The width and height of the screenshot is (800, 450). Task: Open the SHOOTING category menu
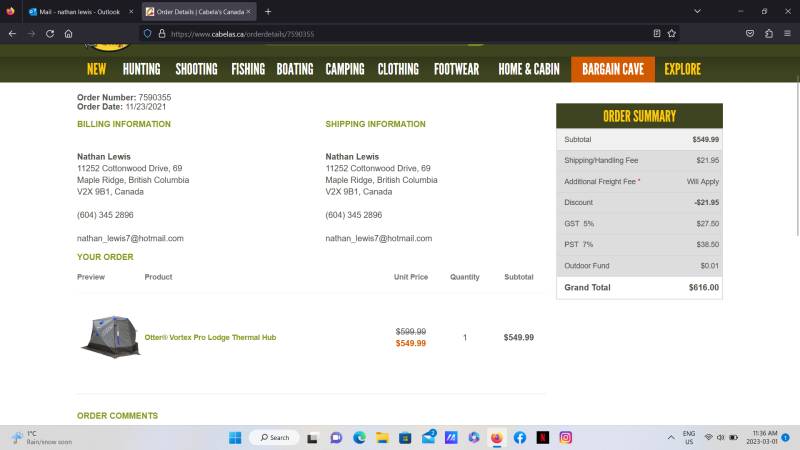click(196, 69)
